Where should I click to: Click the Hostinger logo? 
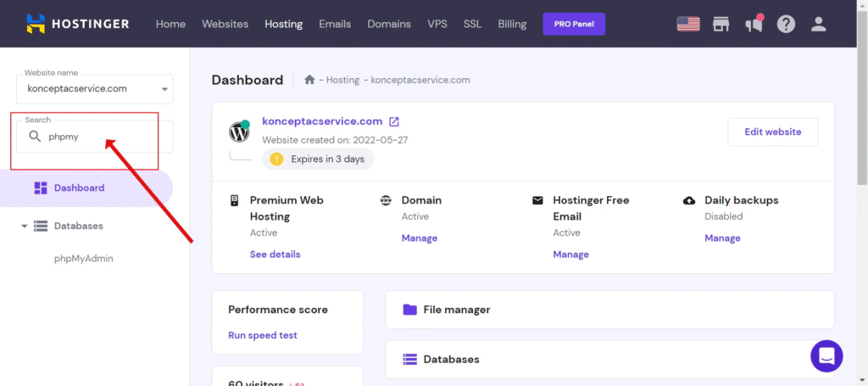coord(77,24)
